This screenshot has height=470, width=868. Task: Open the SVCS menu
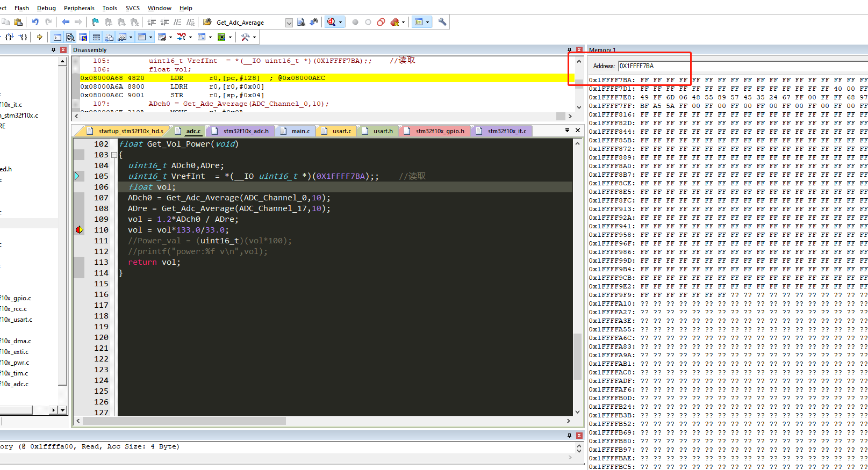pos(133,8)
